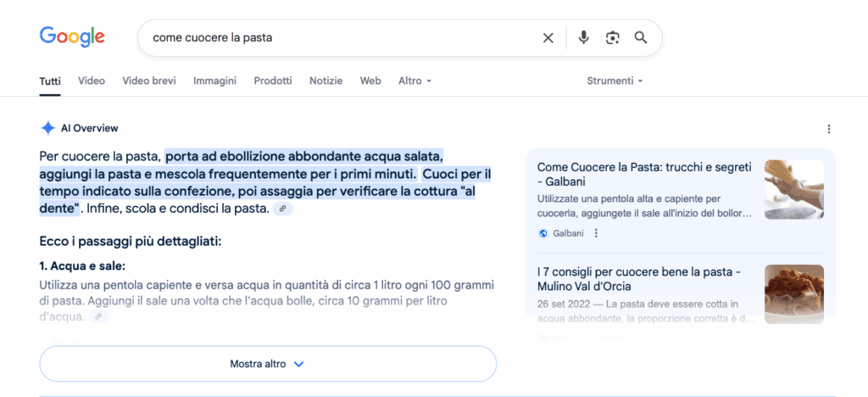Start voice search with the microphone icon
This screenshot has width=868, height=397.
click(x=583, y=37)
